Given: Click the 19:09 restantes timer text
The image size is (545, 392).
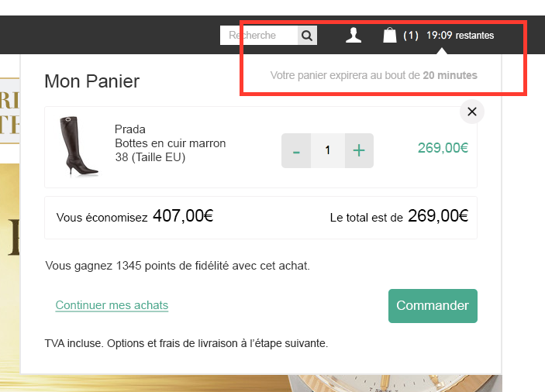Looking at the screenshot, I should [460, 36].
